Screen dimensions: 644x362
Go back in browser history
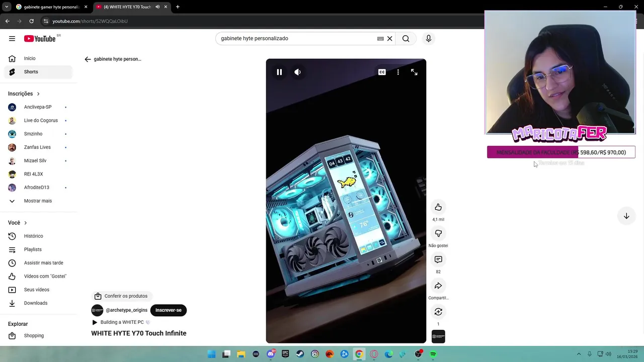pos(7,21)
